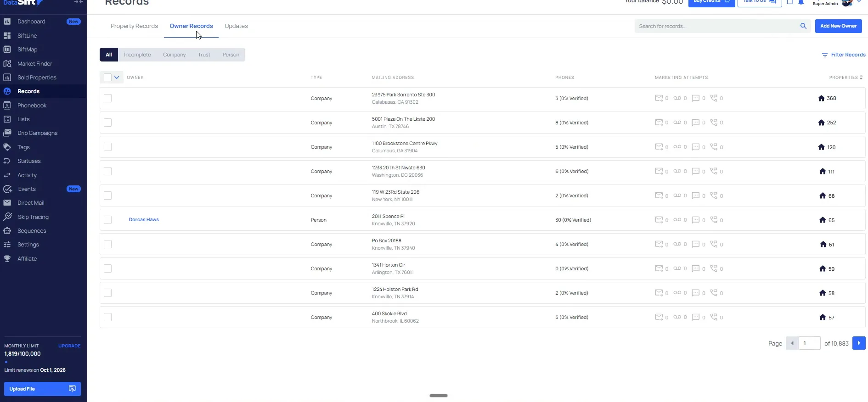Click the notification bell icon
Screen dimensions: 868x402
tap(801, 2)
